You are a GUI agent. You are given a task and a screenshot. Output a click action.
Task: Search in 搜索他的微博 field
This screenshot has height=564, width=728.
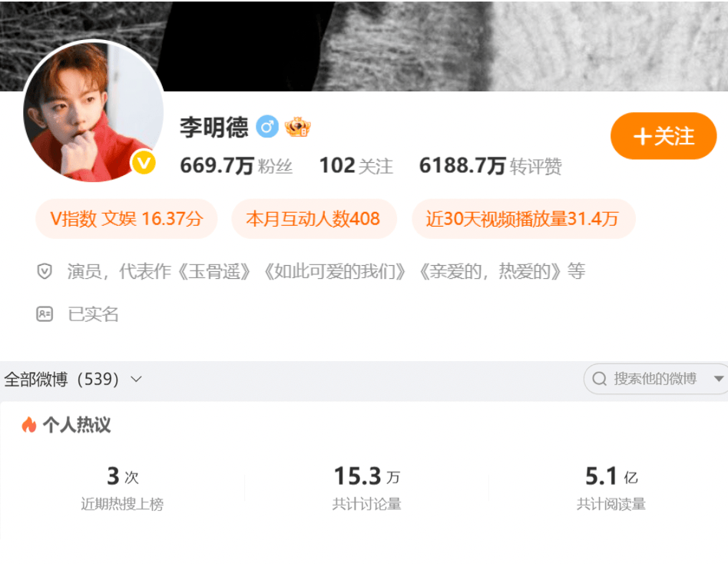coord(656,379)
